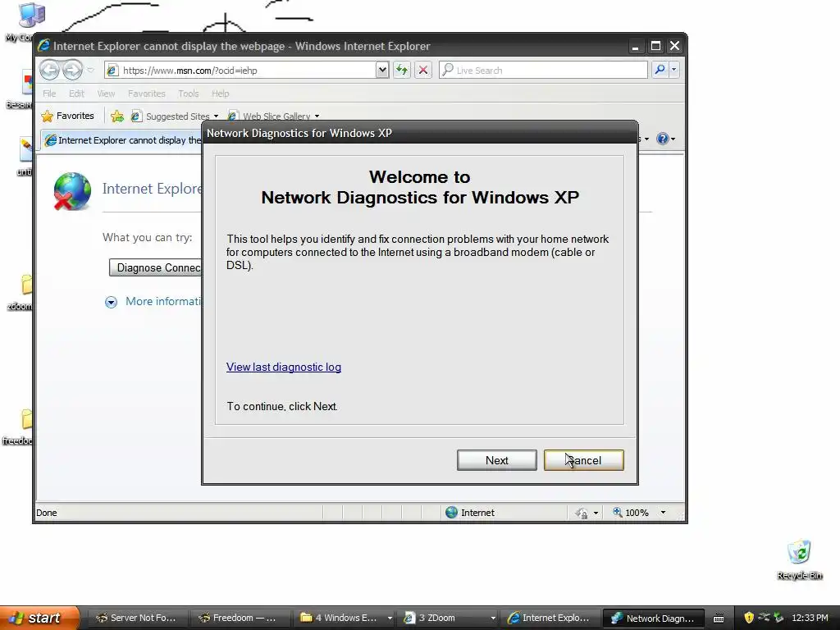Click the on-screen keyboard tray icon
The width and height of the screenshot is (840, 630).
[719, 619]
